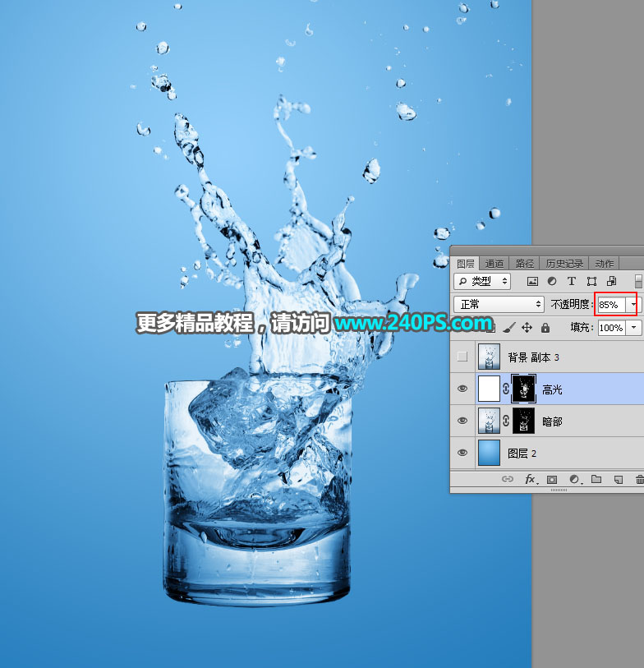Click the panel resize grip at bottom
The image size is (644, 668).
(x=559, y=490)
